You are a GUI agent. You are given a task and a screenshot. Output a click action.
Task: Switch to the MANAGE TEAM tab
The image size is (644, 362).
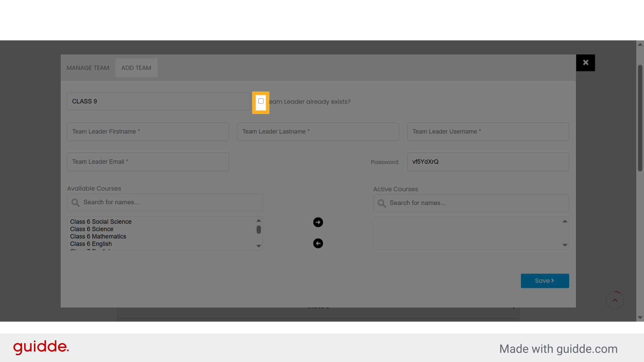tap(88, 68)
